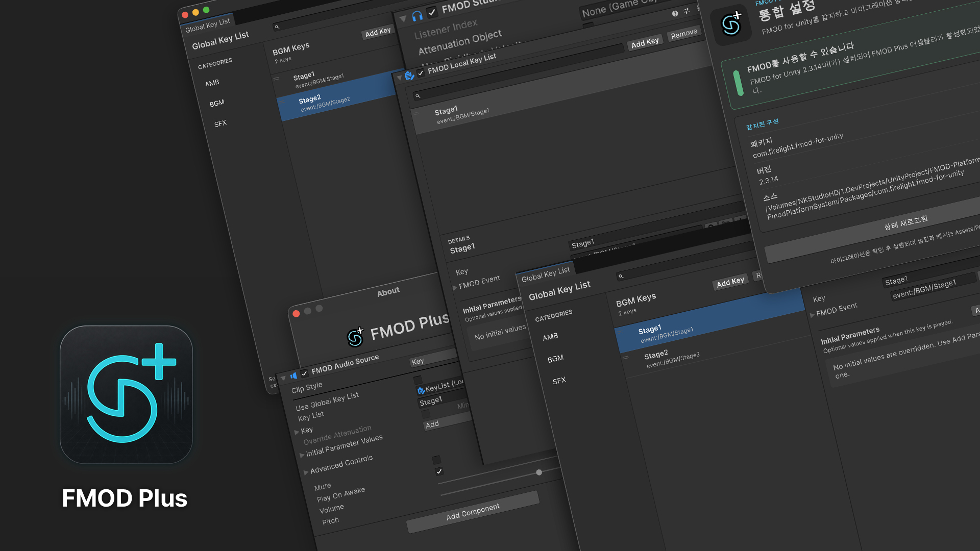Click Add Key in FMOD Local Key List
This screenshot has height=551, width=980.
click(x=645, y=43)
